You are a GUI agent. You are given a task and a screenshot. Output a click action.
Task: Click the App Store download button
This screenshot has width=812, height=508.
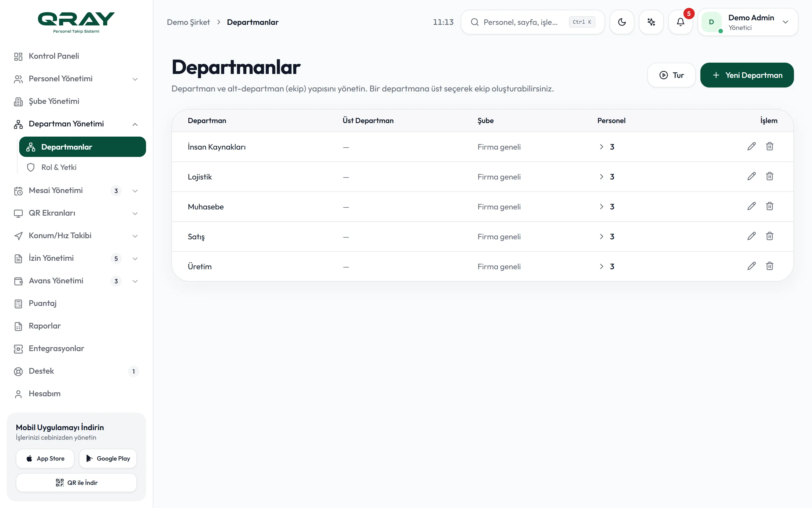[45, 458]
